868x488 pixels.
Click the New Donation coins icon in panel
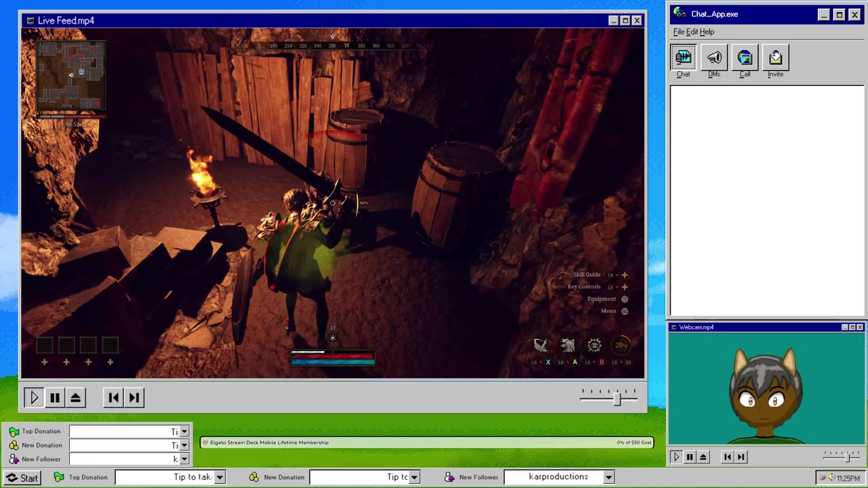pyautogui.click(x=14, y=445)
